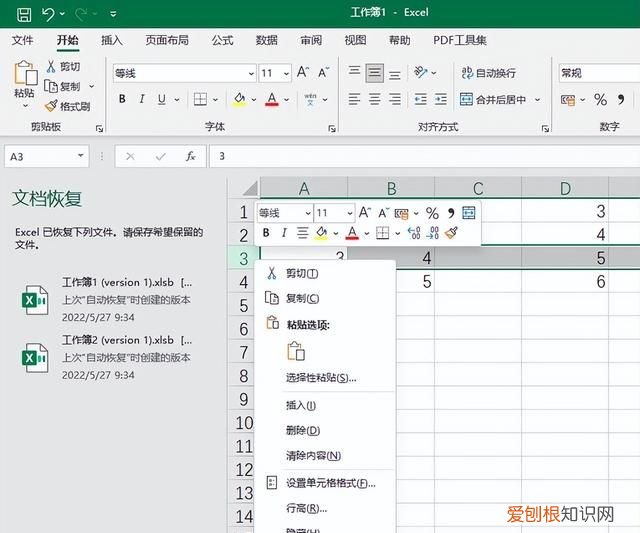This screenshot has height=533, width=640.
Task: Toggle Underline in the ribbon font group
Action: (x=162, y=99)
